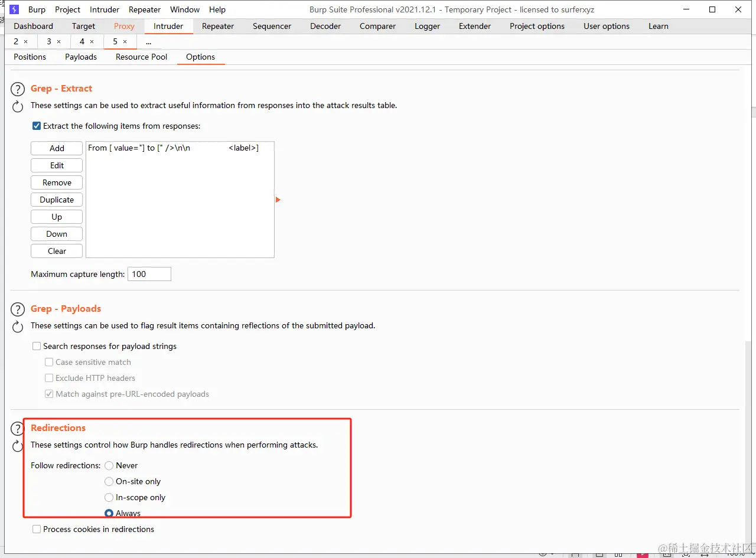Close Intruder attack tab 4
Screen dimensions: 756x558
click(x=92, y=41)
